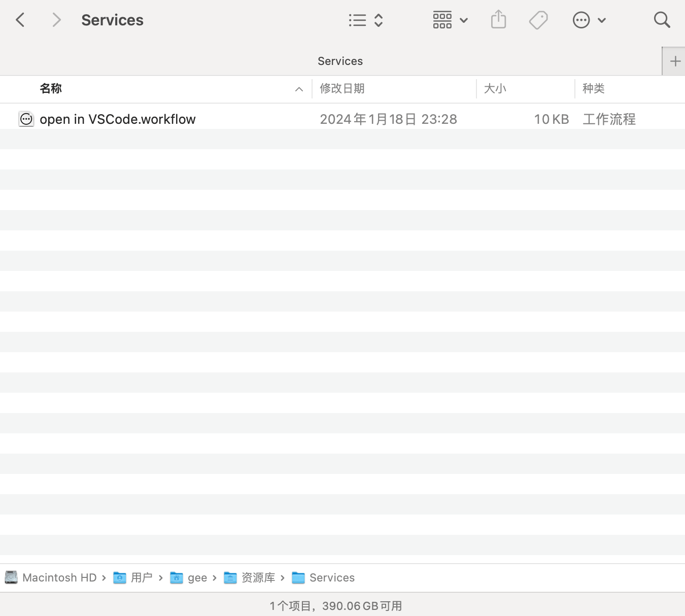
Task: Open search with the magnifier icon
Action: coord(662,20)
